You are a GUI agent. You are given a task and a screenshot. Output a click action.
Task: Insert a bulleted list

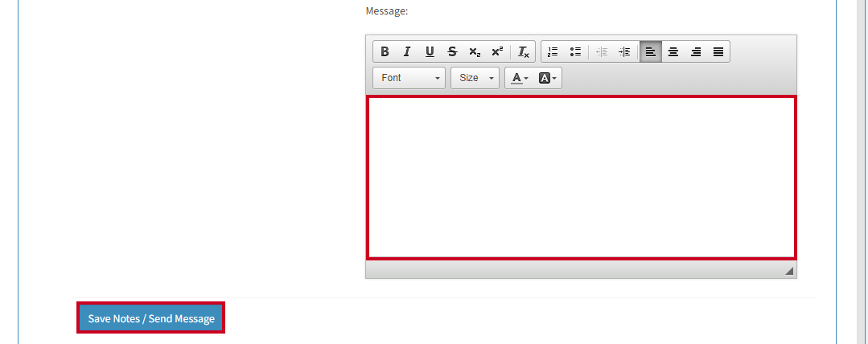(575, 51)
